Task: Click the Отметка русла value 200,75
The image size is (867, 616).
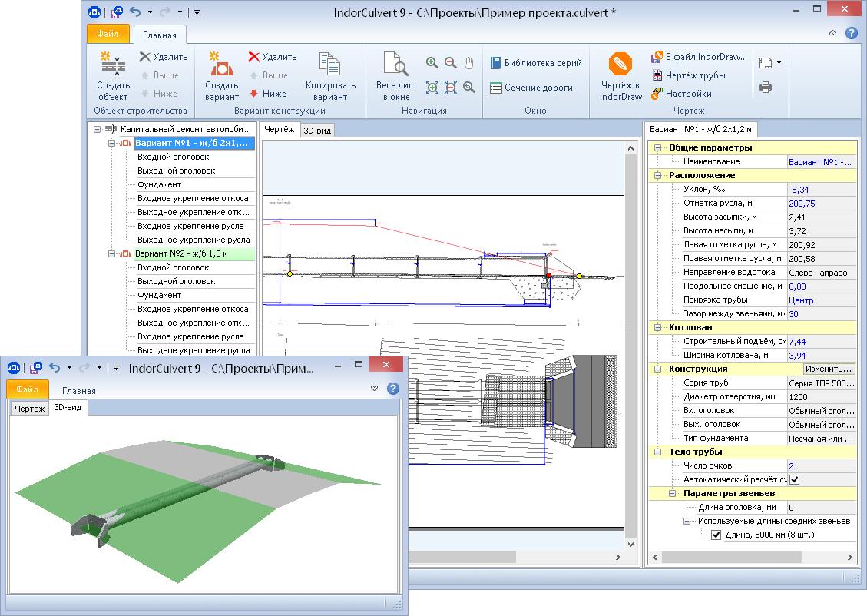Action: point(822,203)
